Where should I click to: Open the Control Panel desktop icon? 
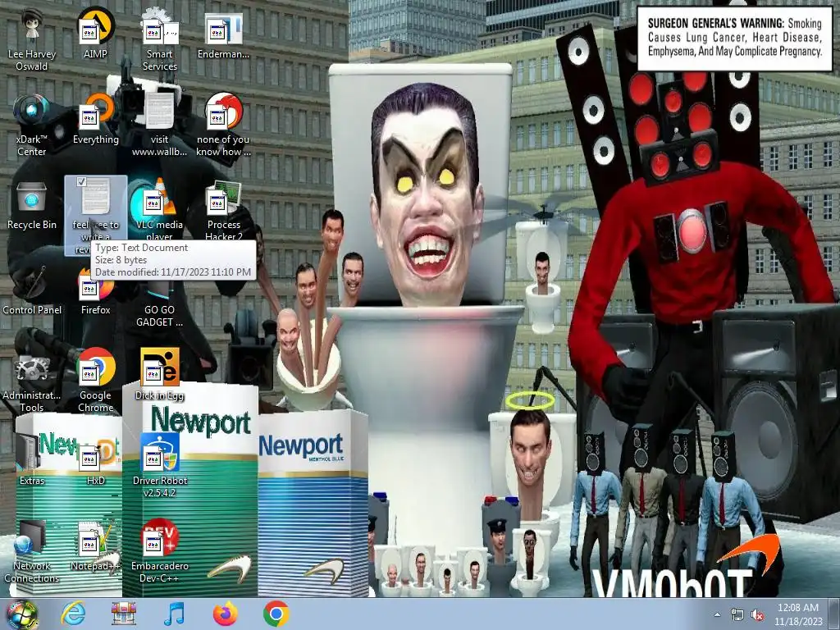click(x=32, y=291)
